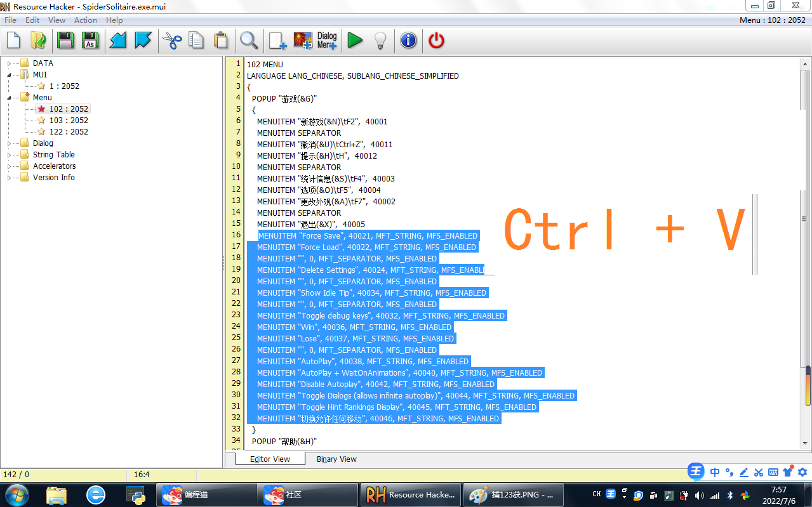Screen dimensions: 812x507
Task: Expand the Accelerators folder node
Action: (10, 166)
